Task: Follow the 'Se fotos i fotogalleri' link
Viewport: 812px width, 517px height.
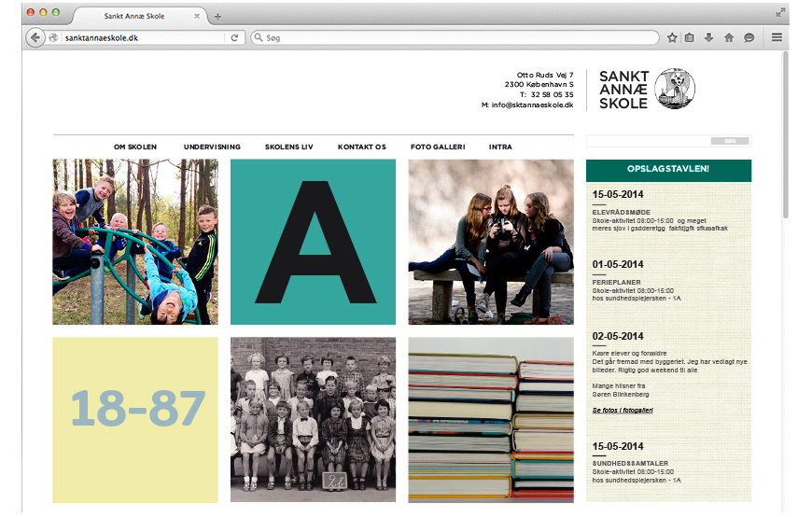Action: (623, 411)
